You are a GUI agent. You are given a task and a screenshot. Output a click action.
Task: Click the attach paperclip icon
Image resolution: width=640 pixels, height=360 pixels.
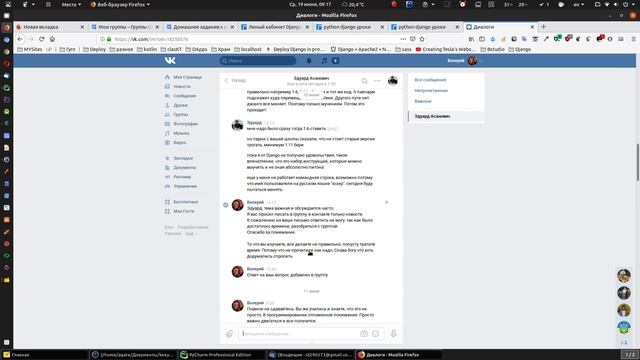pyautogui.click(x=229, y=334)
